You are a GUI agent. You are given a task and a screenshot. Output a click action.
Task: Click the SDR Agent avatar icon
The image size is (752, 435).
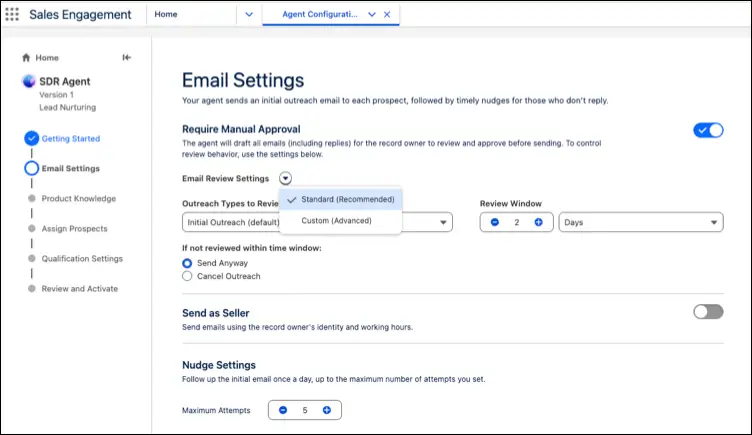point(29,82)
